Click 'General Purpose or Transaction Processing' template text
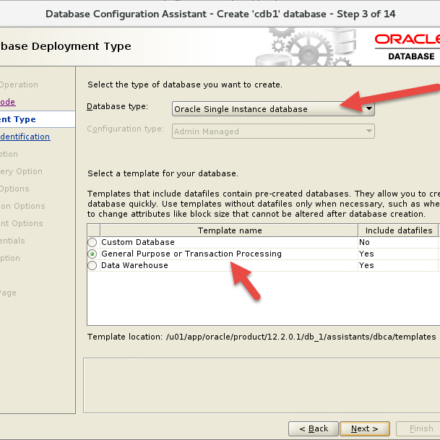The image size is (440, 440). (x=191, y=254)
